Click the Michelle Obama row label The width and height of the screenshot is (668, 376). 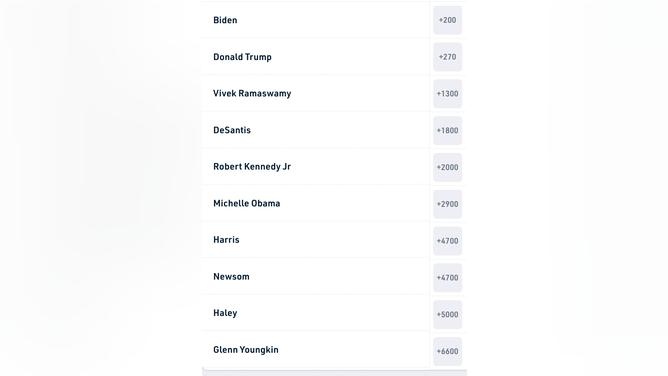(247, 203)
